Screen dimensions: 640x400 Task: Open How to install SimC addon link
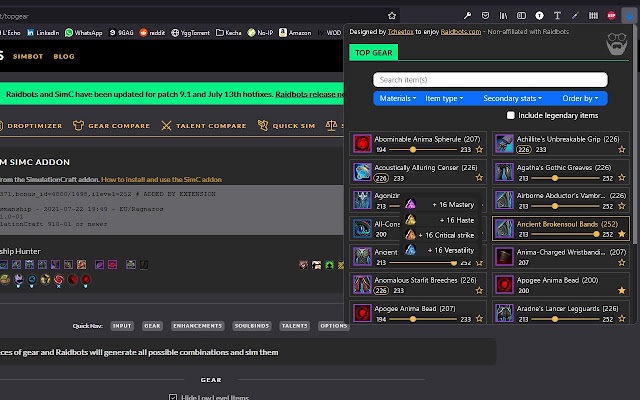tap(161, 179)
